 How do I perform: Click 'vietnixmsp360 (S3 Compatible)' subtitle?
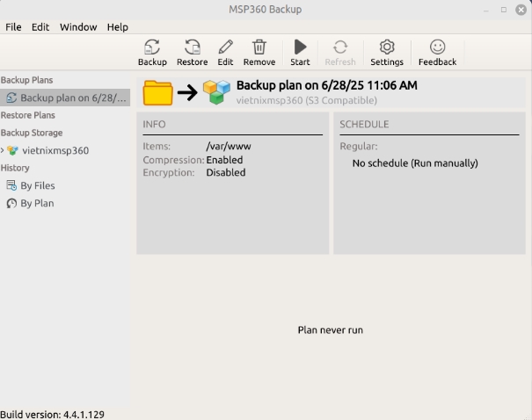[307, 100]
